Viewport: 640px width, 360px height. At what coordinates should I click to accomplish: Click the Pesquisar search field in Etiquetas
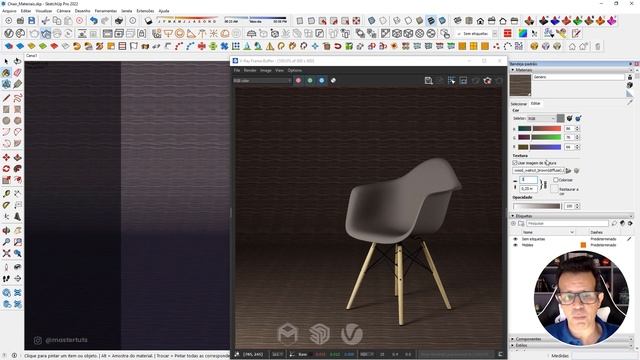[567, 223]
